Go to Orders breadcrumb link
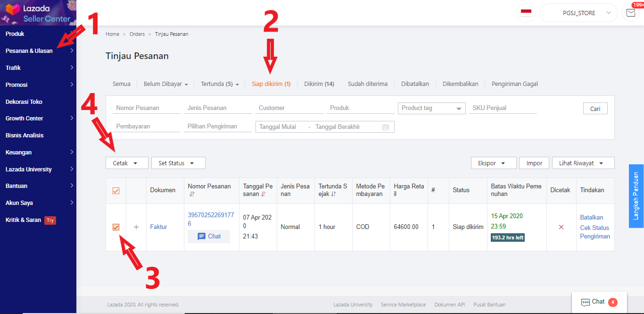 (137, 34)
